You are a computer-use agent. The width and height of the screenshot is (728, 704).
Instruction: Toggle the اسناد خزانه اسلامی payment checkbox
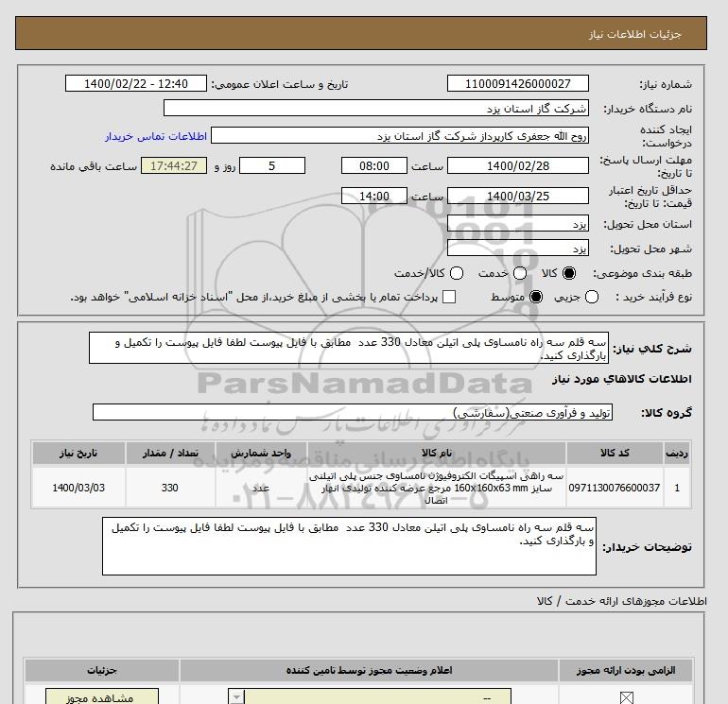tap(449, 297)
